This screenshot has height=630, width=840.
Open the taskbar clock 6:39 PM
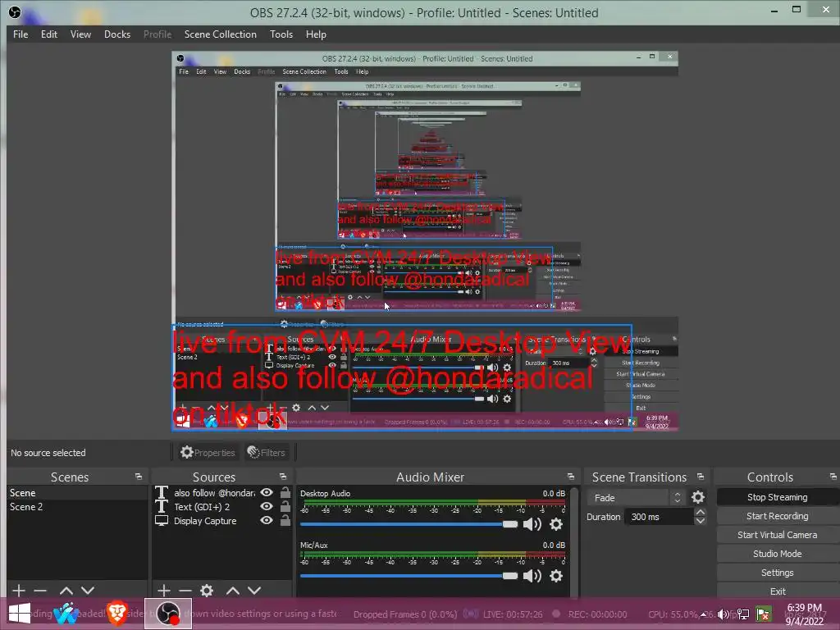[x=805, y=614]
